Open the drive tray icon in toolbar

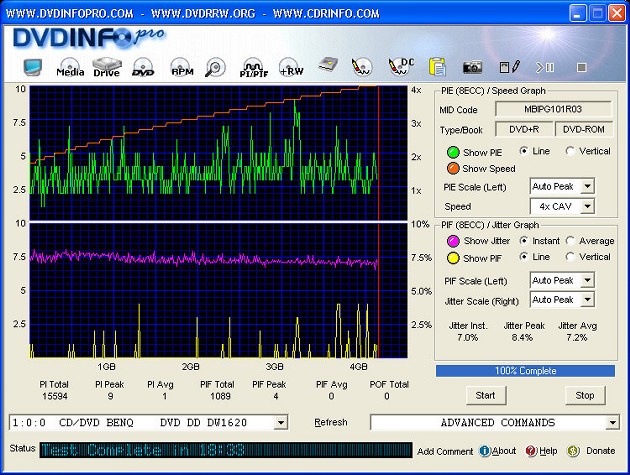point(328,66)
